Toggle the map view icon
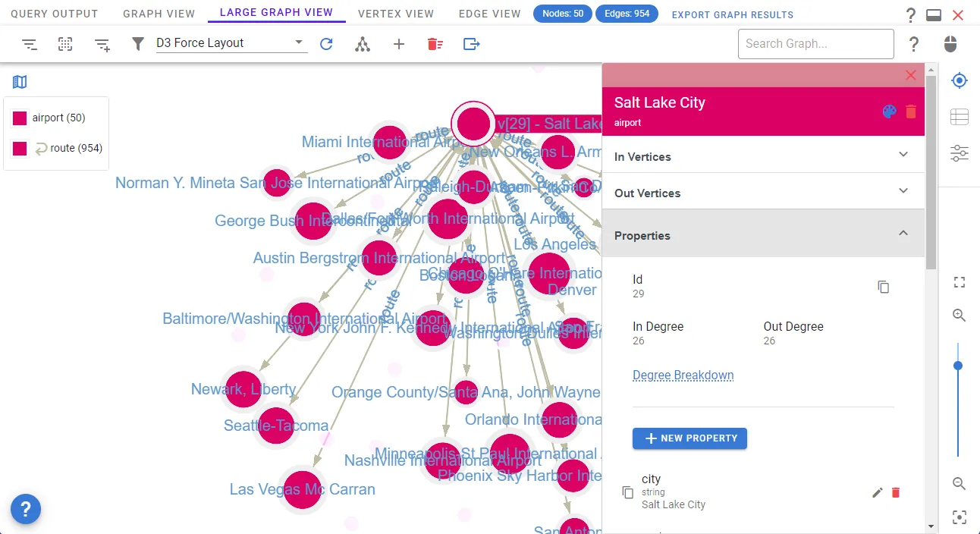Screen dimensions: 980x534 pos(20,82)
